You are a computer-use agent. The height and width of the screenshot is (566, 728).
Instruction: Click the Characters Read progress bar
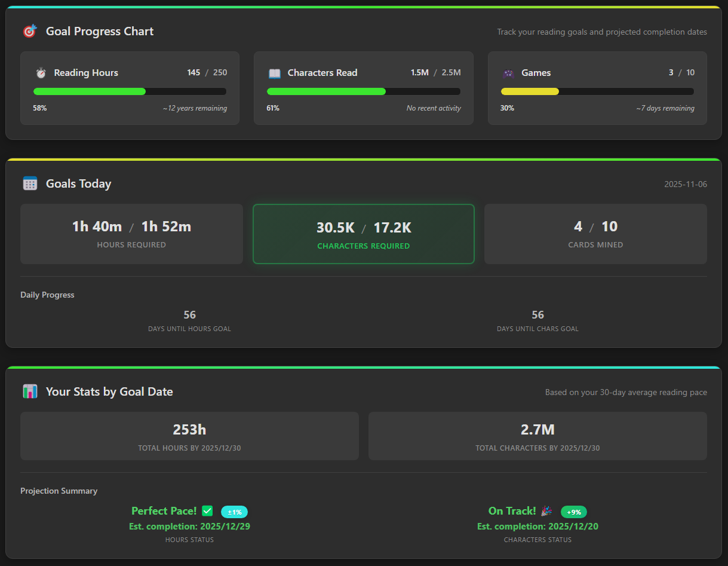click(326, 91)
